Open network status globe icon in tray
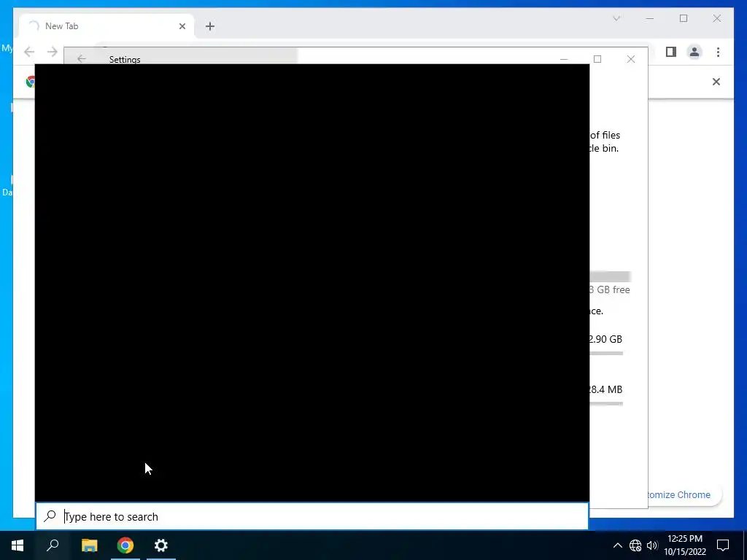 point(635,545)
